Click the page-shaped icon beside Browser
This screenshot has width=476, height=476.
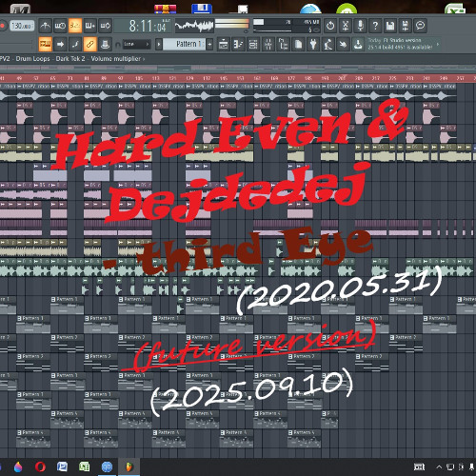(298, 44)
